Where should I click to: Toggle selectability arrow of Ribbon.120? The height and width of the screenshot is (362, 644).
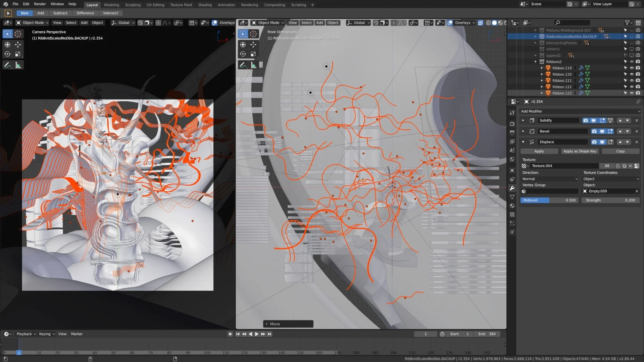[625, 74]
